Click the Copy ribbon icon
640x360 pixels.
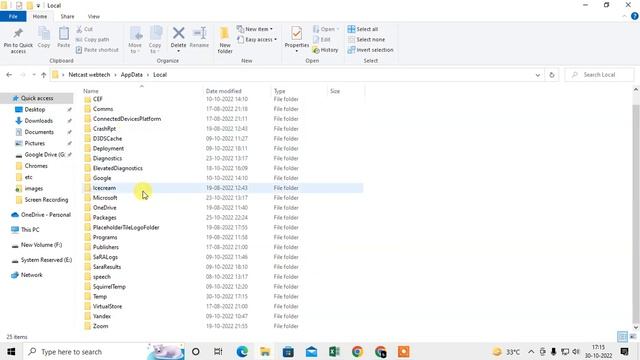(44, 37)
